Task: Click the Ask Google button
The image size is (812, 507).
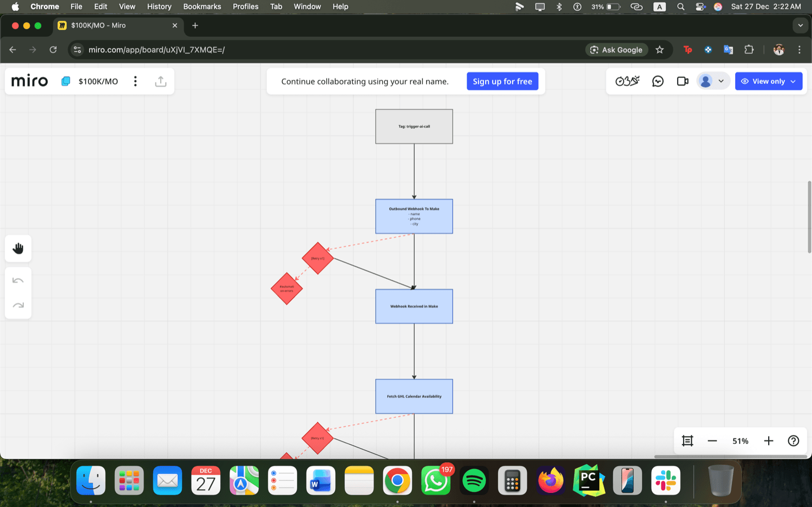Action: (617, 50)
